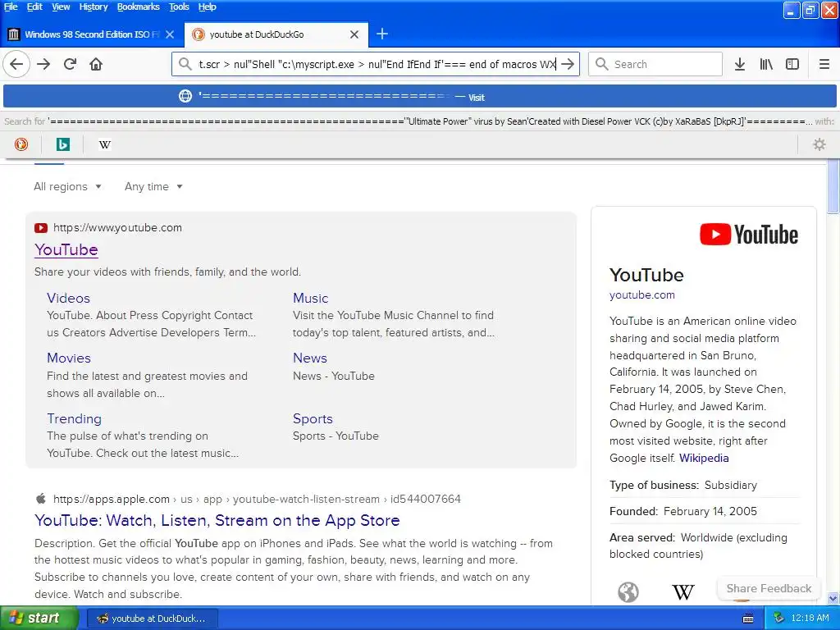This screenshot has width=840, height=630.
Task: Open the View menu
Action: click(x=61, y=7)
